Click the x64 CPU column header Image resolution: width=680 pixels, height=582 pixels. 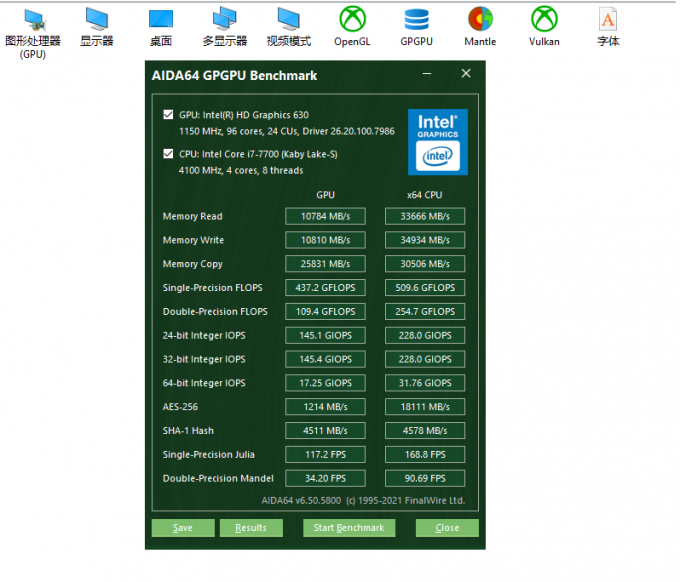tap(425, 195)
